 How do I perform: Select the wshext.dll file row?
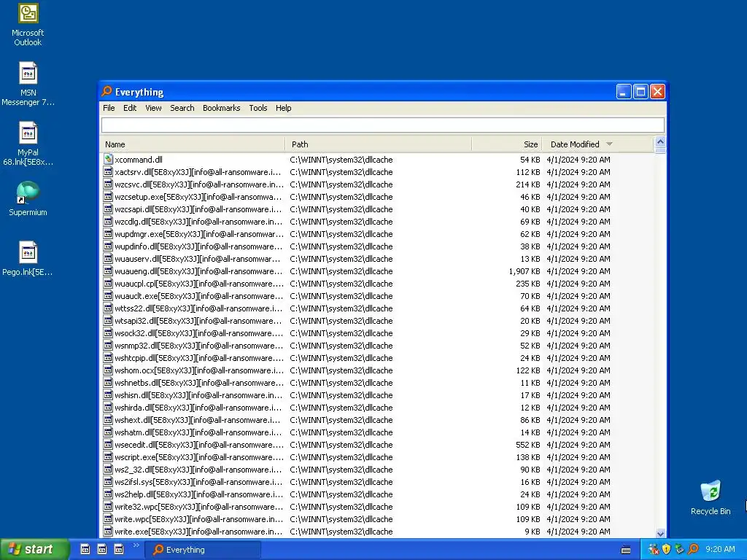378,420
